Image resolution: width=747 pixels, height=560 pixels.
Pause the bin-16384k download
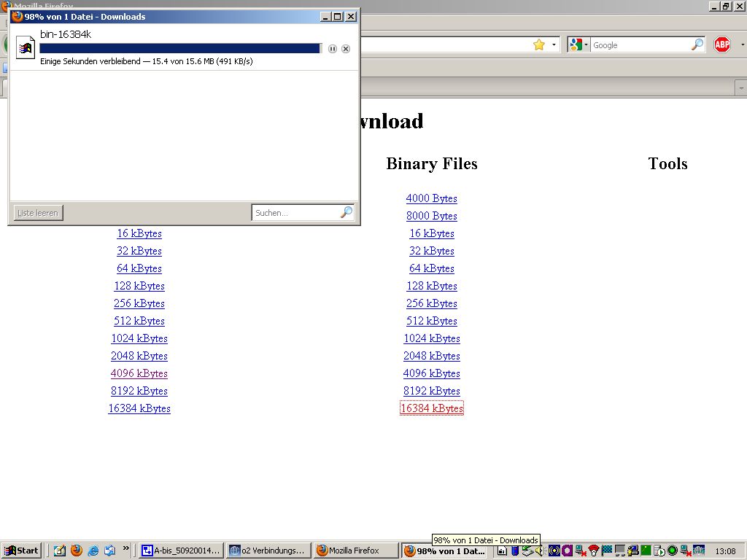click(x=333, y=49)
